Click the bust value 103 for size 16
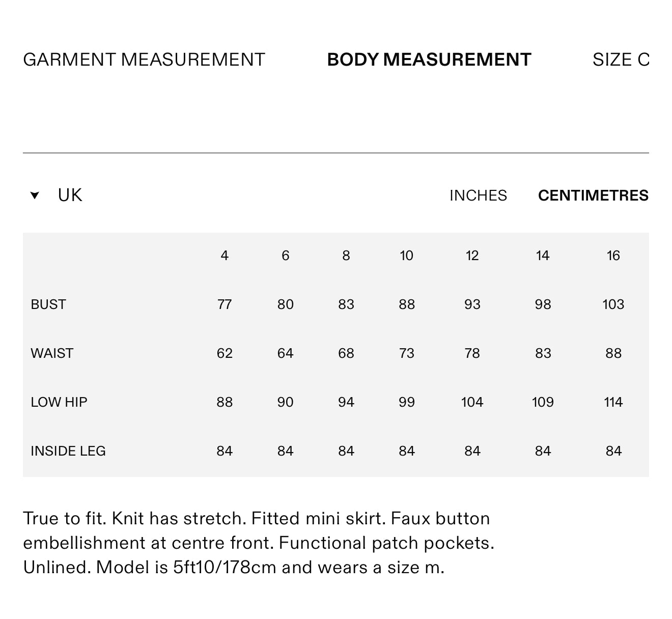Viewport: 672px width, 619px height. (613, 304)
